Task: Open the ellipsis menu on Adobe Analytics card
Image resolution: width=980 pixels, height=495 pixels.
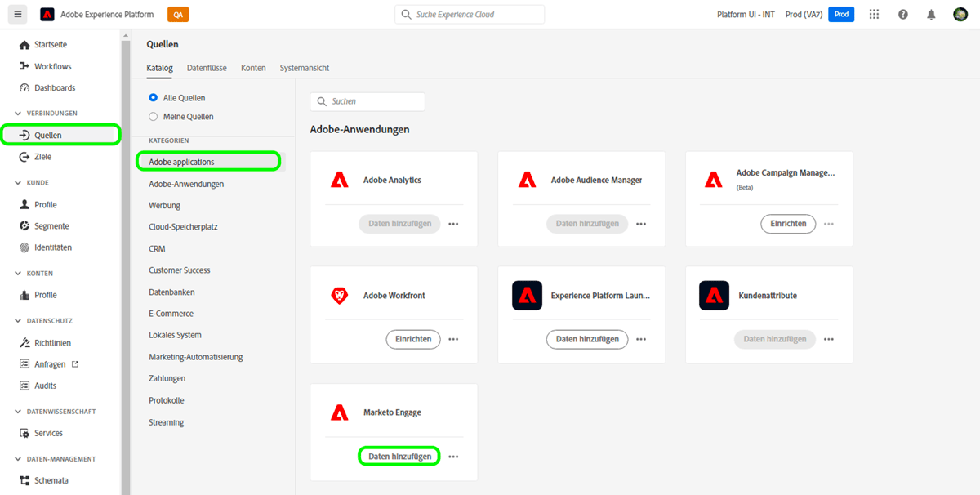Action: [453, 223]
